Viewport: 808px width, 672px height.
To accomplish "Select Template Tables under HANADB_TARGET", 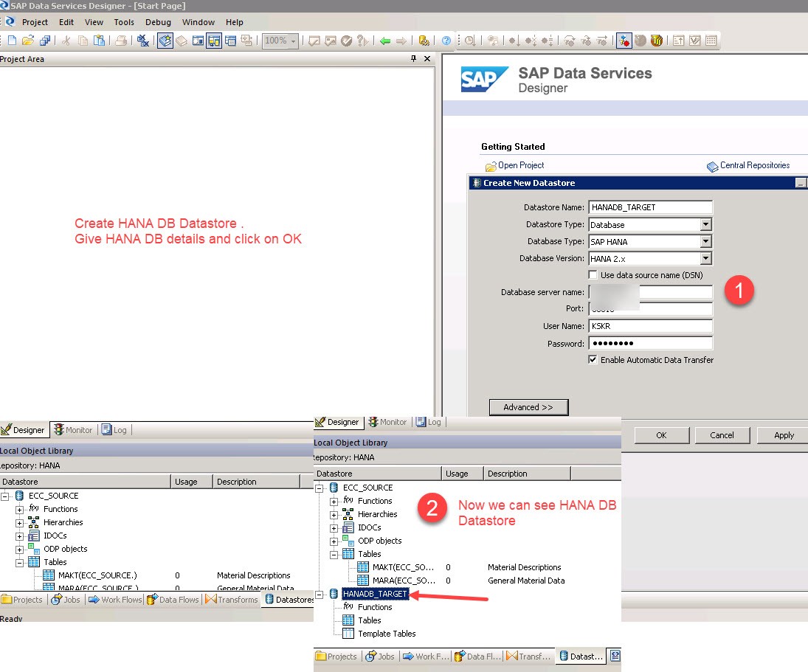I will [x=387, y=634].
